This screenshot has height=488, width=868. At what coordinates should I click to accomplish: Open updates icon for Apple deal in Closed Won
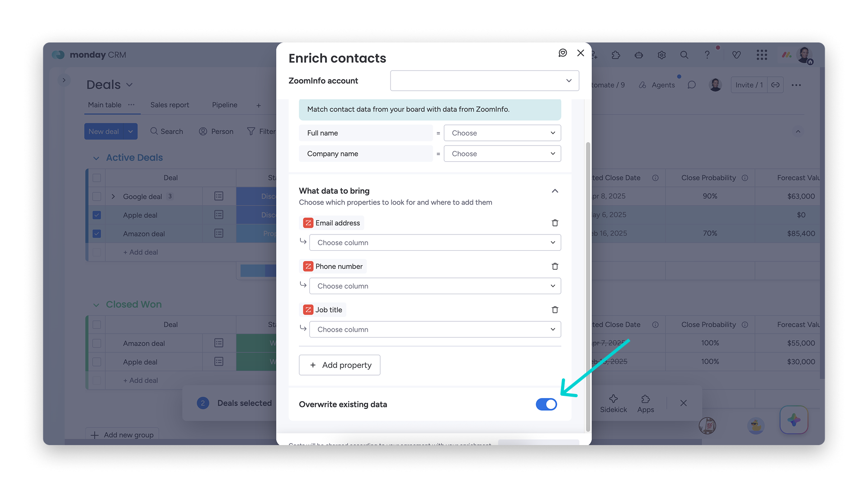pos(219,361)
